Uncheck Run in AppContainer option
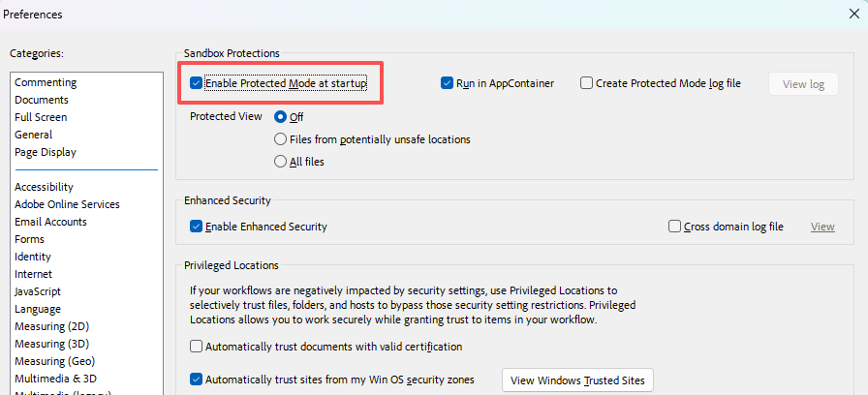Viewport: 868px width, 395px height. tap(448, 83)
